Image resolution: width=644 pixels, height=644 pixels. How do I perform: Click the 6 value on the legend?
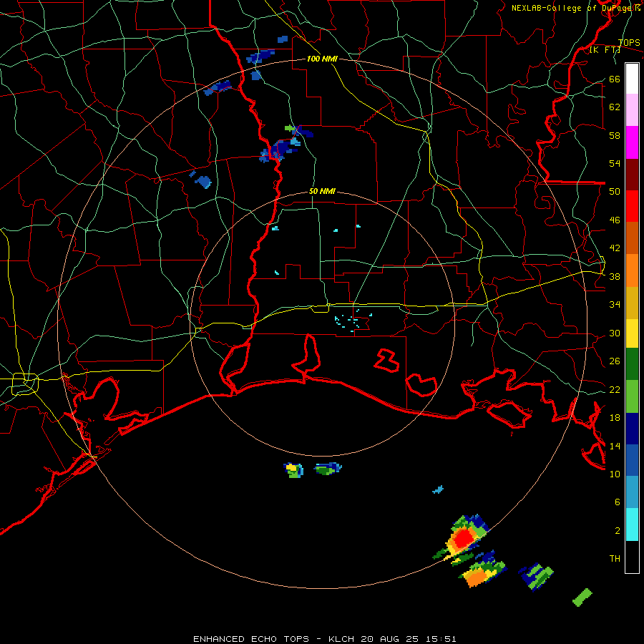coord(618,502)
